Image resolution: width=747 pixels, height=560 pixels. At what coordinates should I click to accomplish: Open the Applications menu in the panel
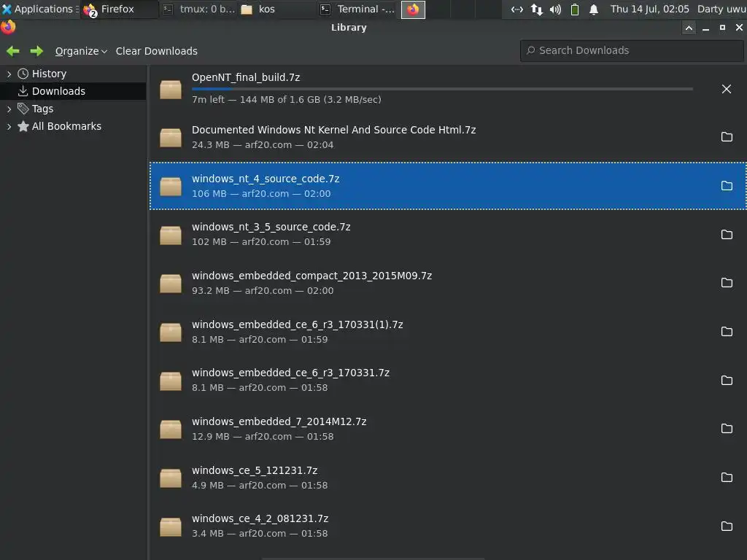(39, 9)
